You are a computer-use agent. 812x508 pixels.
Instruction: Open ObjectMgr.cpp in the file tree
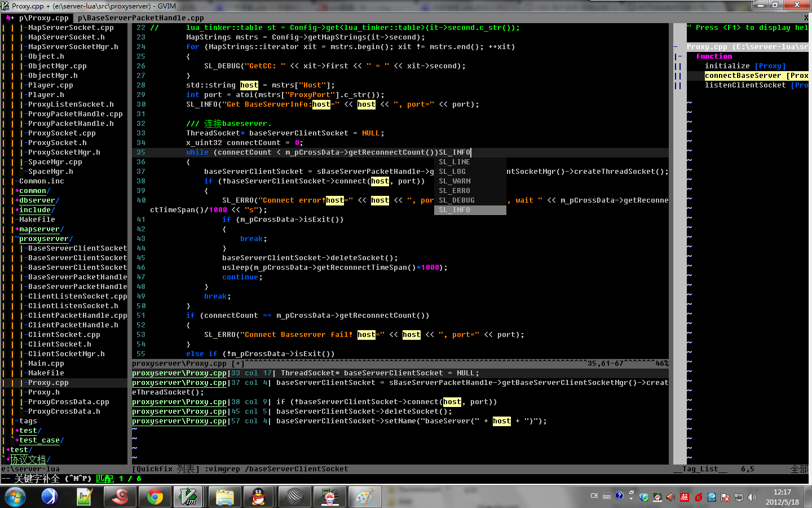tap(58, 66)
